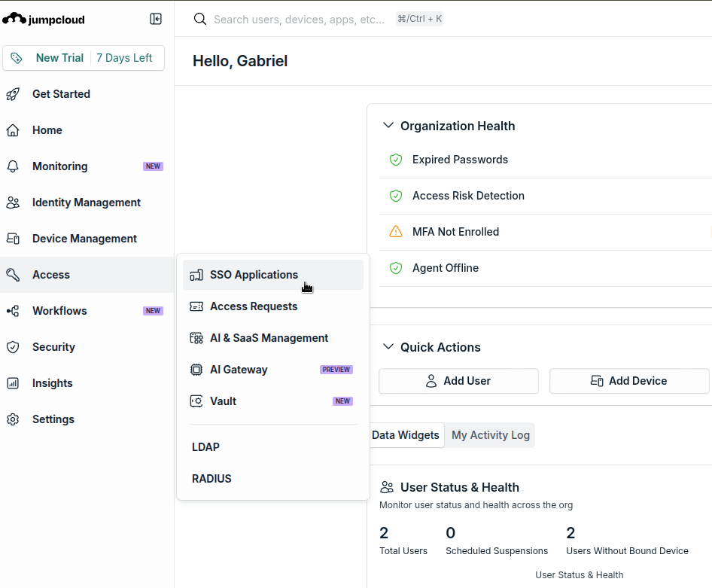This screenshot has width=712, height=588.
Task: Click the Expired Passwords row text
Action: (x=460, y=160)
